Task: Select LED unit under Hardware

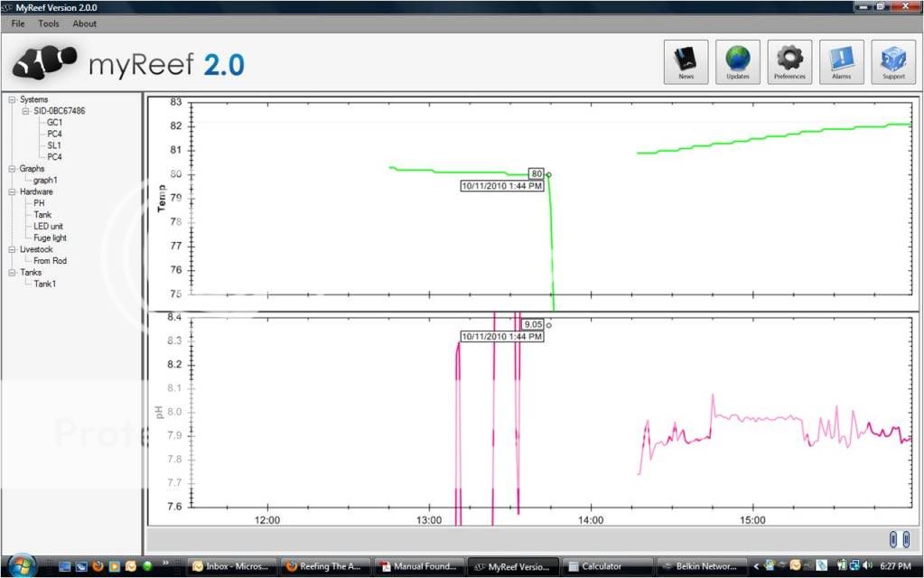Action: tap(48, 226)
